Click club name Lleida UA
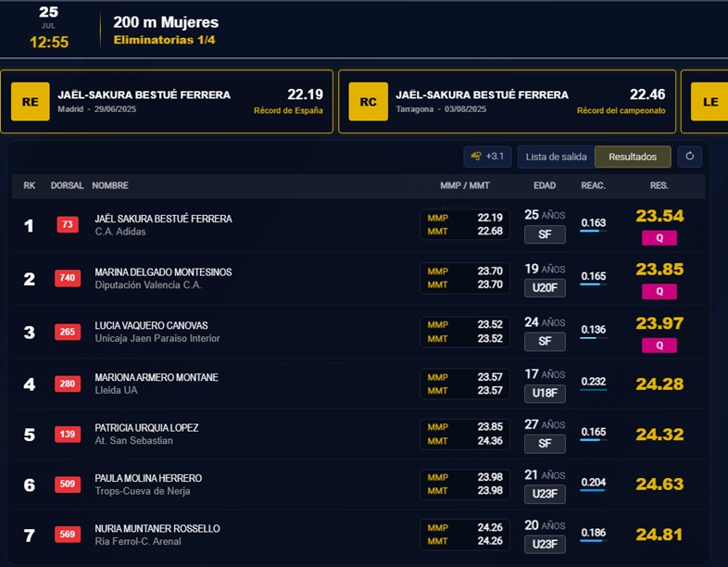728x567 pixels. pyautogui.click(x=116, y=391)
